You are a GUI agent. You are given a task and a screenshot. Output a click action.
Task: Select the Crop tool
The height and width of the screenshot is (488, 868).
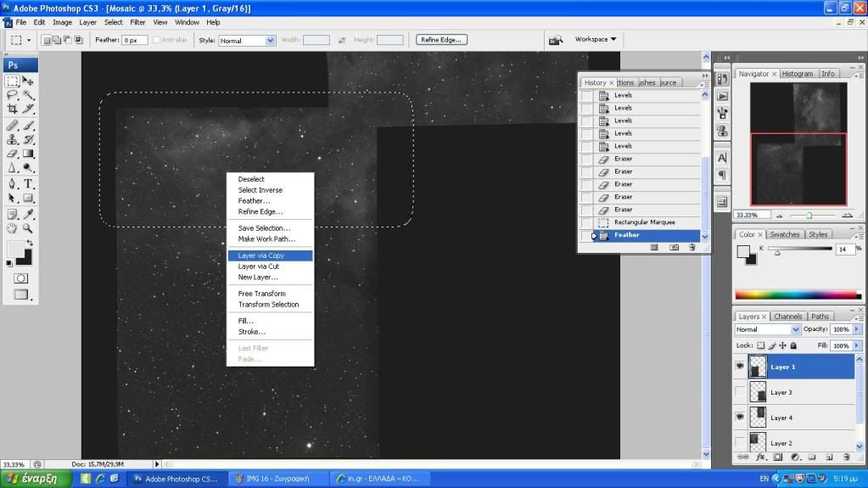[13, 109]
